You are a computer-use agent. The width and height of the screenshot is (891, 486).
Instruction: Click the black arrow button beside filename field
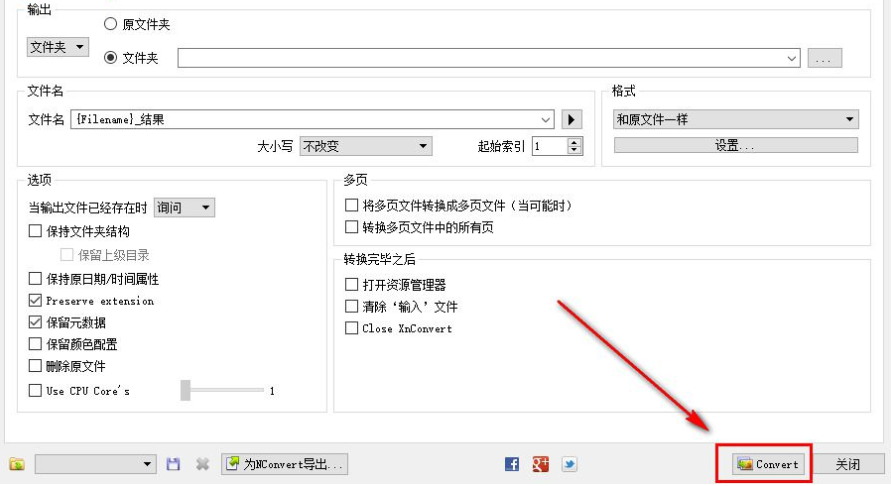click(x=571, y=119)
